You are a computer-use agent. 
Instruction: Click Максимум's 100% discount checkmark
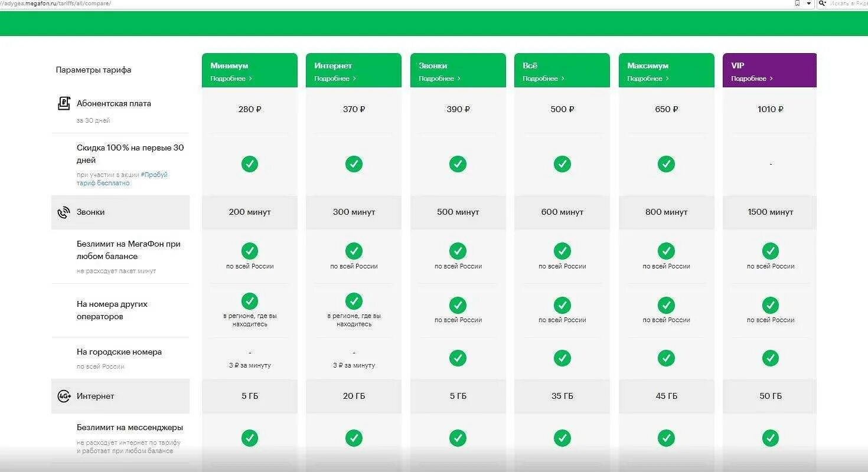tap(666, 164)
